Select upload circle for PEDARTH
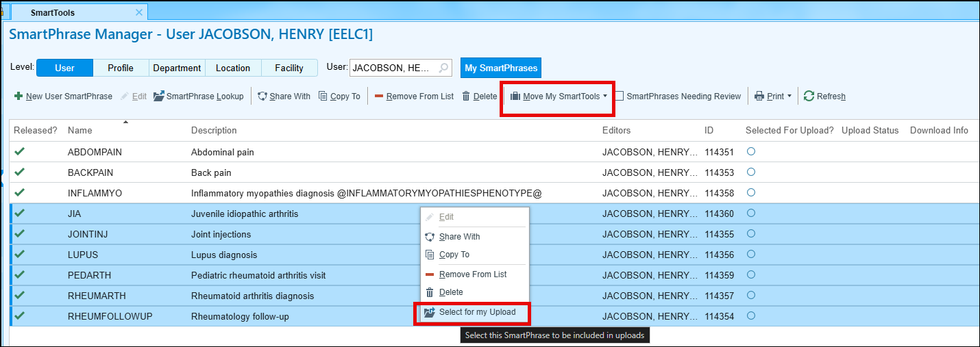Image resolution: width=980 pixels, height=347 pixels. (750, 274)
